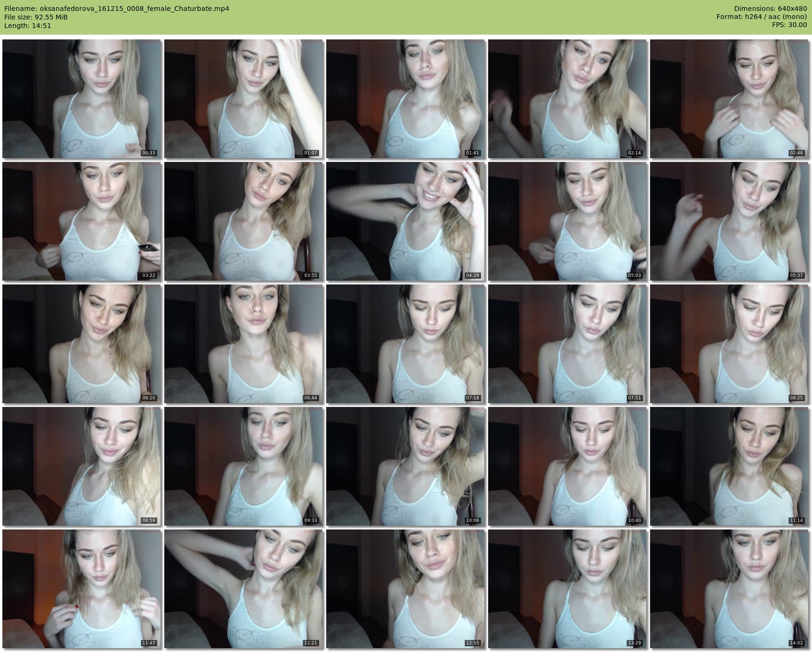The width and height of the screenshot is (812, 652).
Task: Select the frame timestamped 12:21
Action: point(244,589)
